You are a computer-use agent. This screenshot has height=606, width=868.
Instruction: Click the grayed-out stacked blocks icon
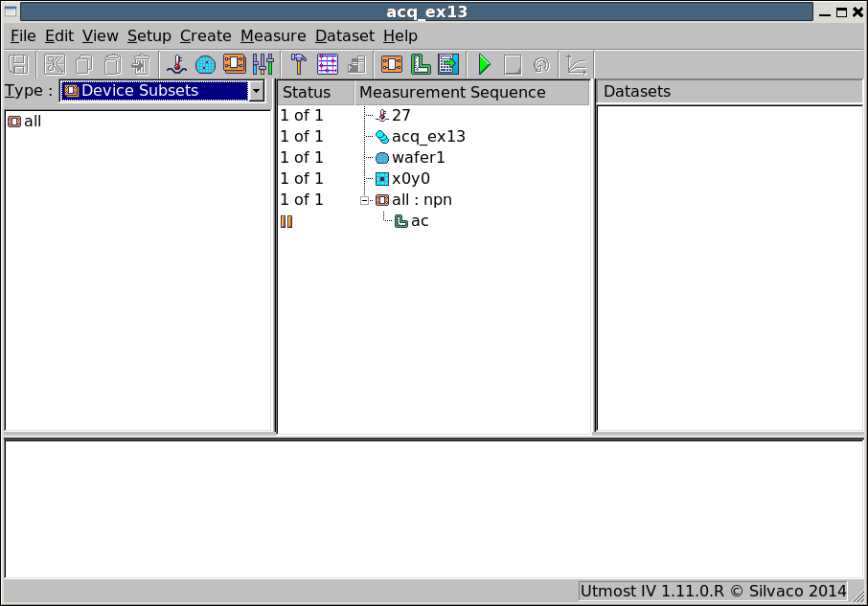(x=357, y=65)
